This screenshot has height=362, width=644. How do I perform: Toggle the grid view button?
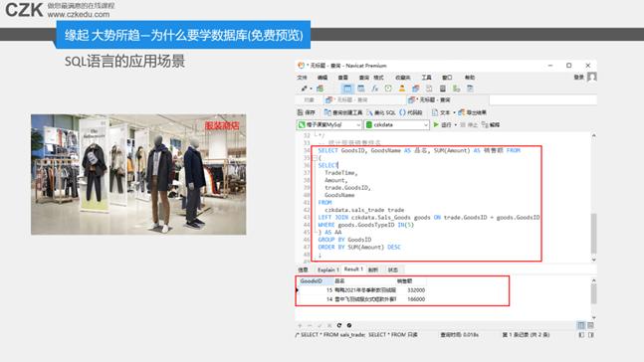(580, 325)
